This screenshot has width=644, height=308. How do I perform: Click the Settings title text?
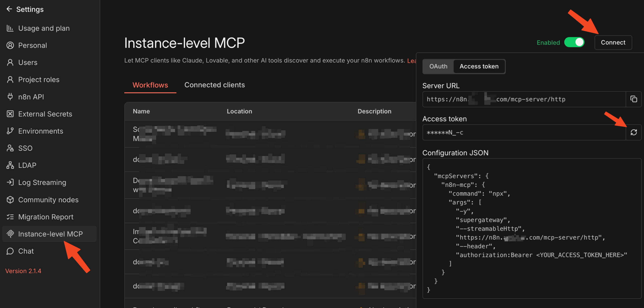30,9
